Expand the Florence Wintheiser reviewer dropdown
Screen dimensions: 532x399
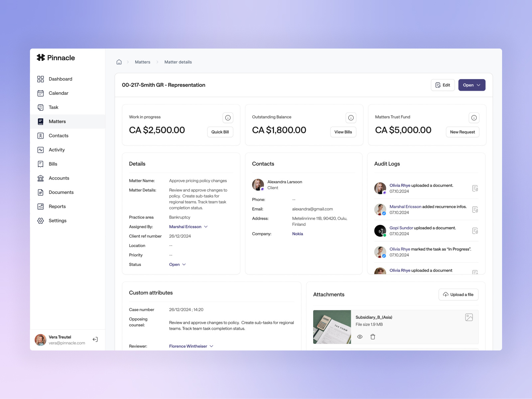(211, 346)
